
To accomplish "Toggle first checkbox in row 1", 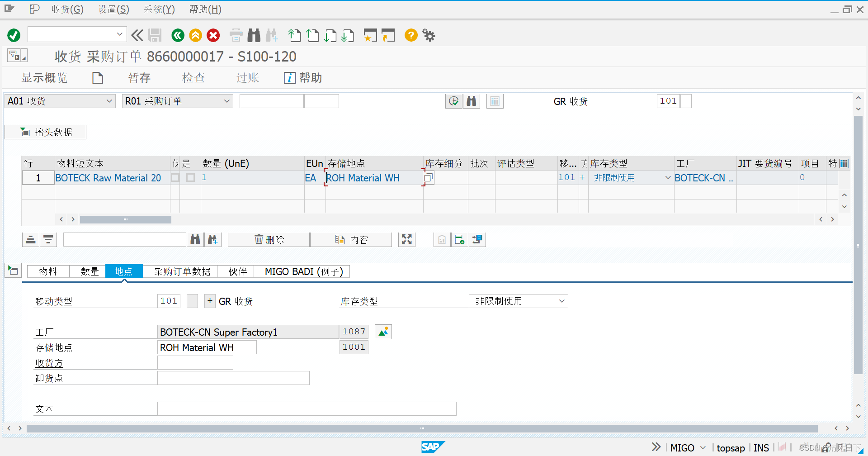I will click(x=175, y=178).
